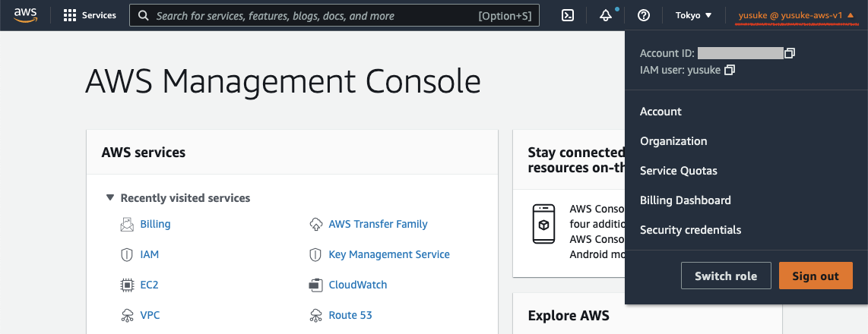Choose Security credentials in the menu
This screenshot has height=334, width=868.
[x=690, y=230]
